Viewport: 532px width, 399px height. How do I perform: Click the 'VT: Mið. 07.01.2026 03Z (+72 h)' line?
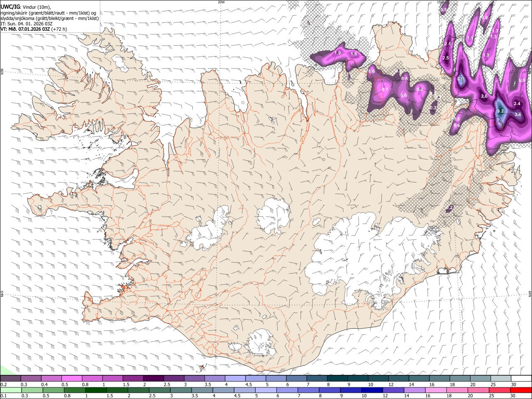click(34, 29)
